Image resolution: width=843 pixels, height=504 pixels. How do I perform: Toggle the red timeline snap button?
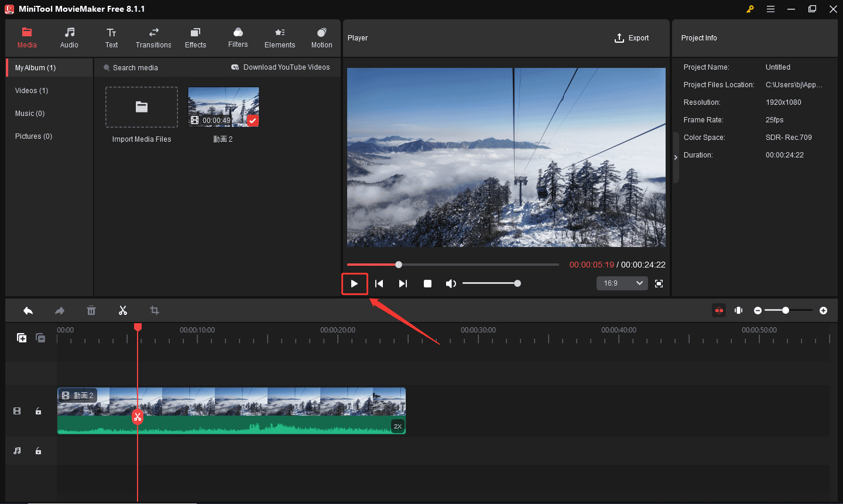719,310
